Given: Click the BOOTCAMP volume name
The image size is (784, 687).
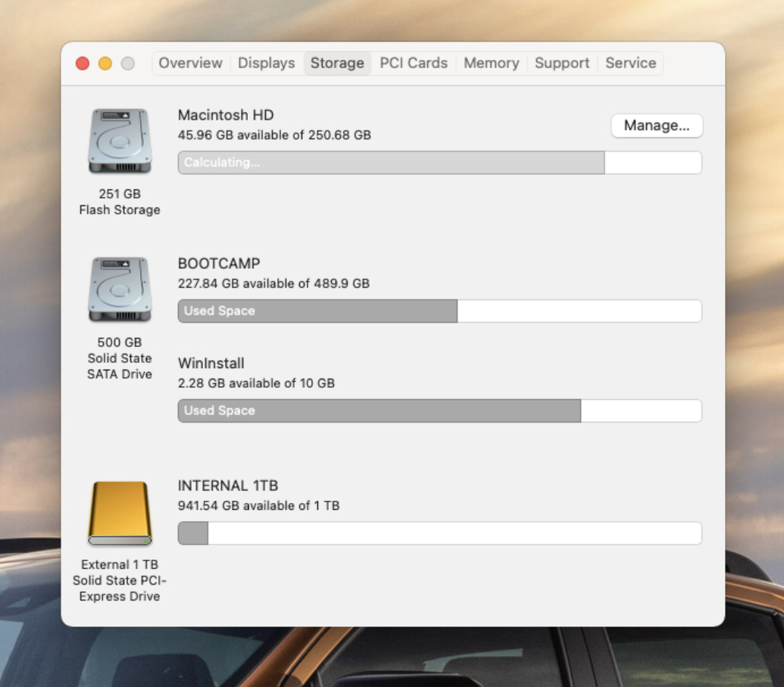Looking at the screenshot, I should (x=219, y=264).
